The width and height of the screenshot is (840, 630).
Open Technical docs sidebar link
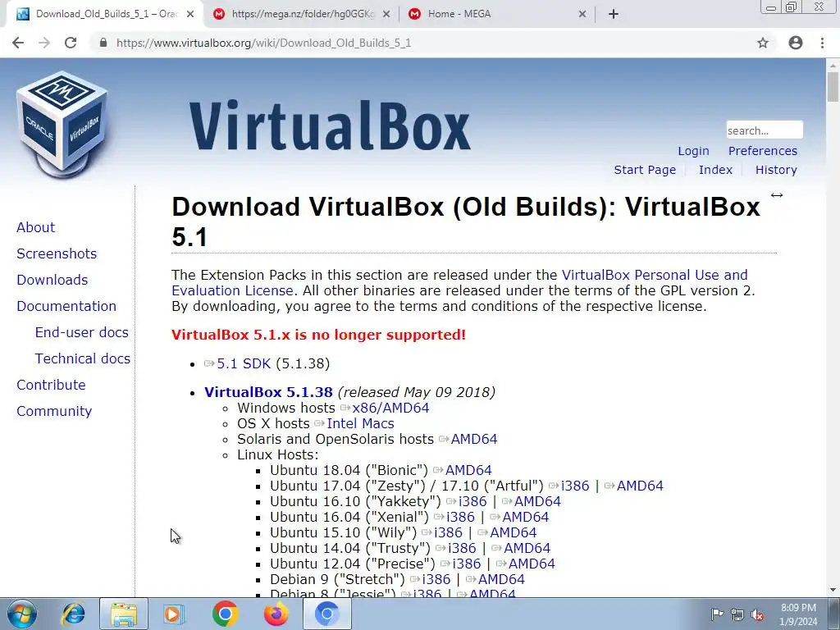(83, 358)
